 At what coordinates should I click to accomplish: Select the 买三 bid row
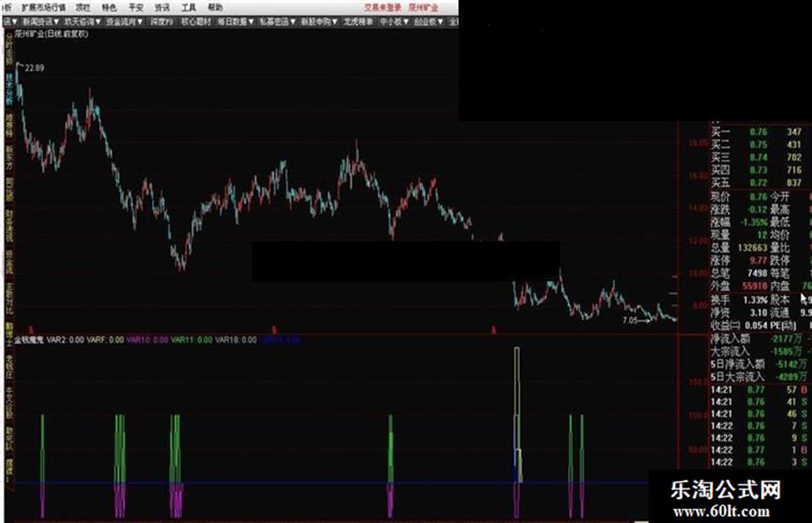pos(759,157)
